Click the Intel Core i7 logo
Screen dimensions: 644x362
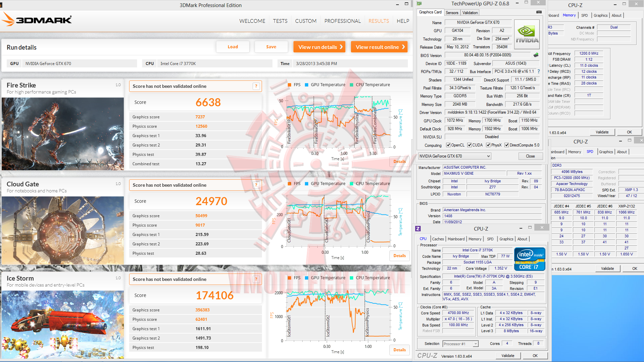530,259
